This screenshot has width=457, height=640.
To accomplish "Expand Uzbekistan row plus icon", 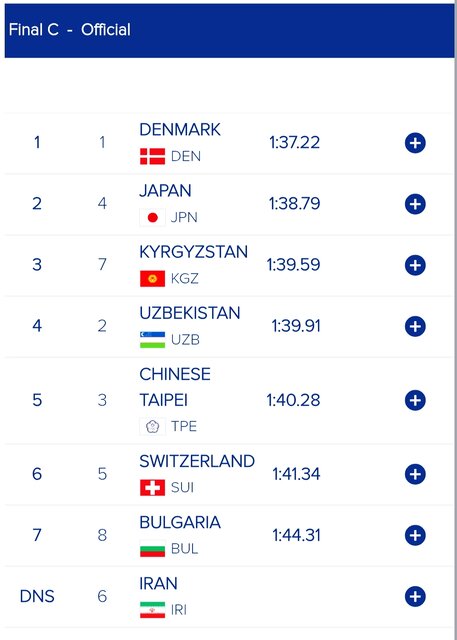I will click(x=415, y=327).
